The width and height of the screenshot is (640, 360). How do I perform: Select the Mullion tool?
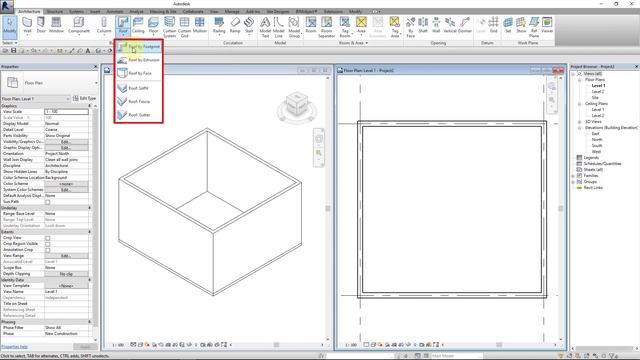(200, 25)
